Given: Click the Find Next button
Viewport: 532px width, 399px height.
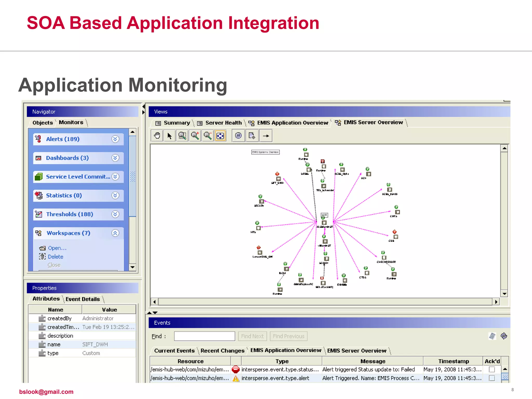Looking at the screenshot, I should pyautogui.click(x=252, y=336).
